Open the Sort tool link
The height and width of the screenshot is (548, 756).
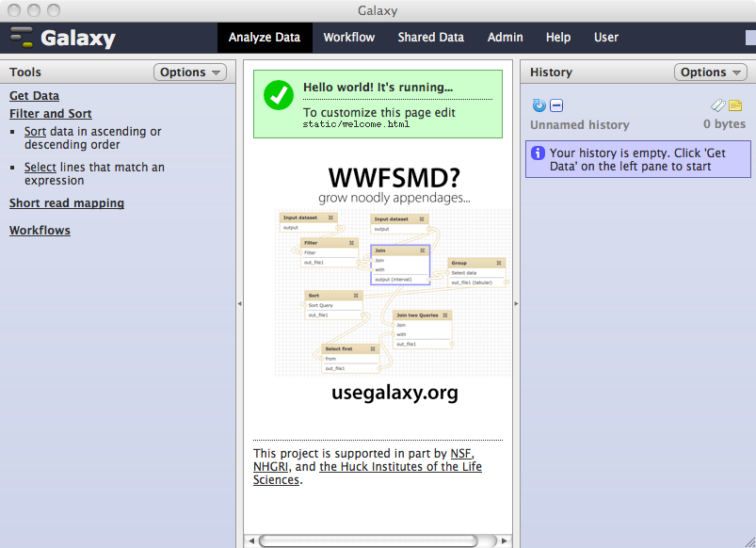click(x=35, y=131)
